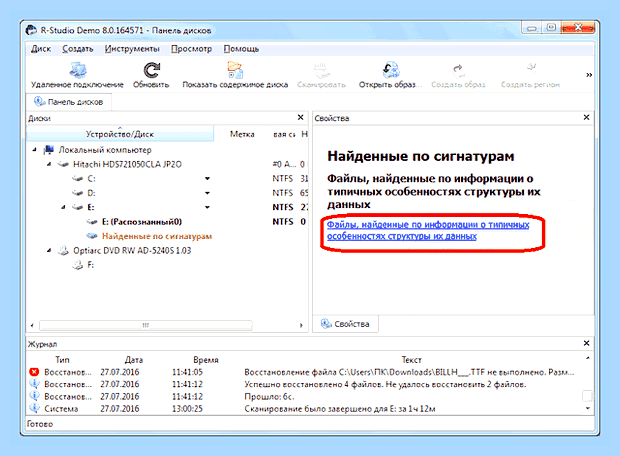Collapse the Hitachi HDS721050CLA tree node
620x456 pixels.
tap(49, 164)
